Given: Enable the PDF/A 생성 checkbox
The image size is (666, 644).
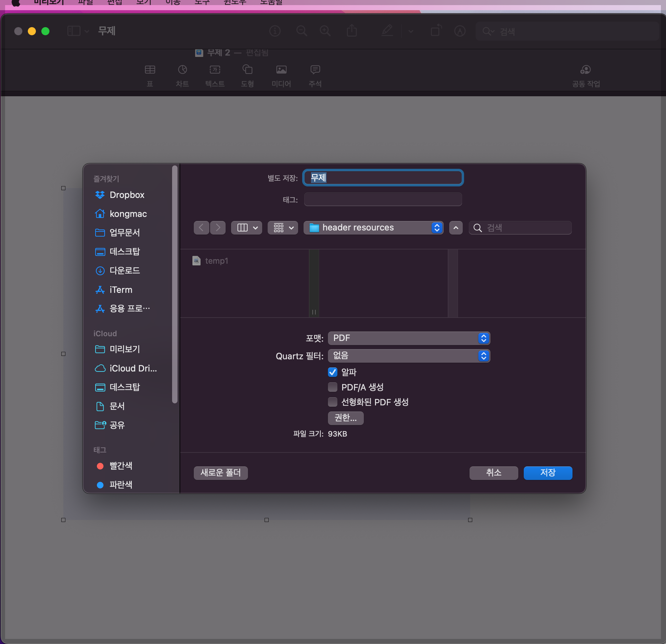Looking at the screenshot, I should pyautogui.click(x=333, y=387).
